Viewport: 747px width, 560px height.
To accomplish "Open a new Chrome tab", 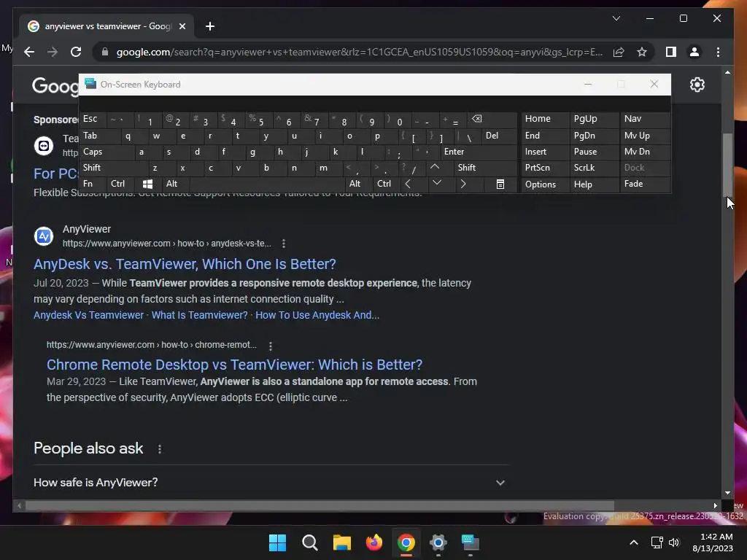I will click(x=210, y=26).
